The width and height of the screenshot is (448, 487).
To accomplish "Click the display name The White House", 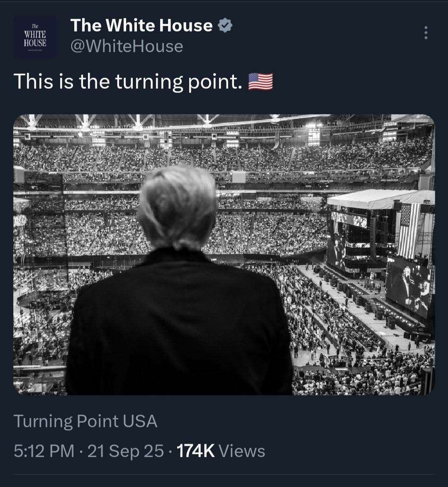I will click(141, 26).
